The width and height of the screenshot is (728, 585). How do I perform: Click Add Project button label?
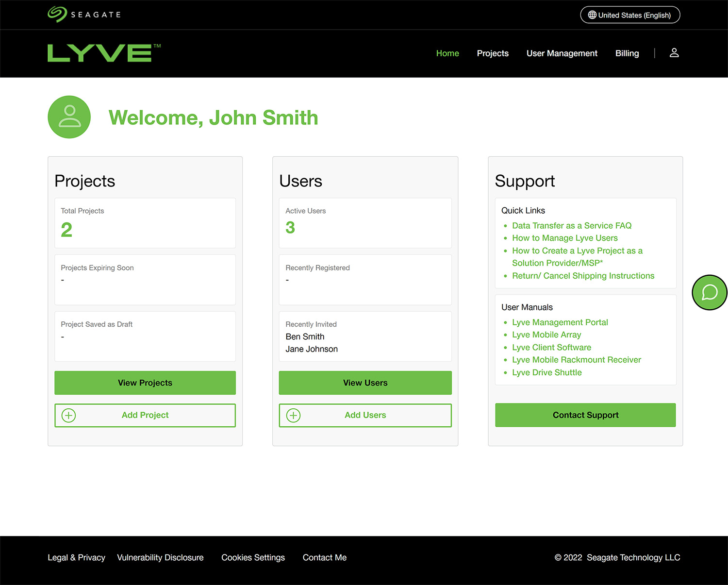(x=145, y=415)
